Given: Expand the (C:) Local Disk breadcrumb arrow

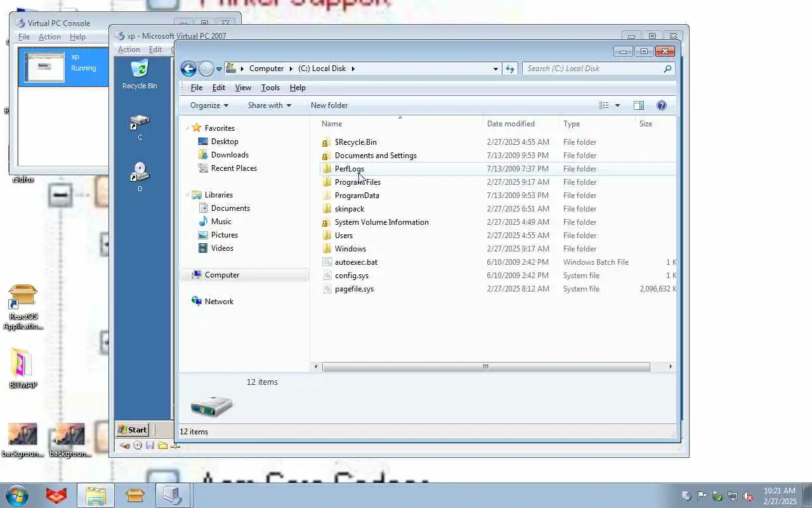Looking at the screenshot, I should [x=353, y=69].
